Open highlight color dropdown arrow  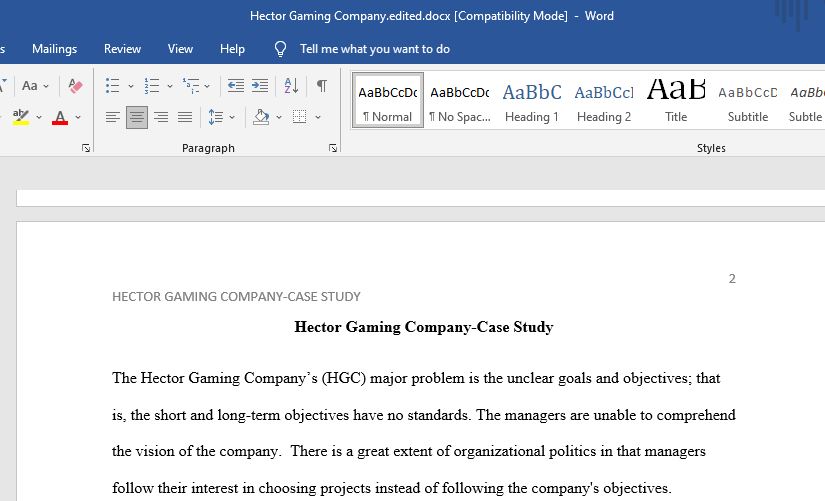[x=38, y=117]
